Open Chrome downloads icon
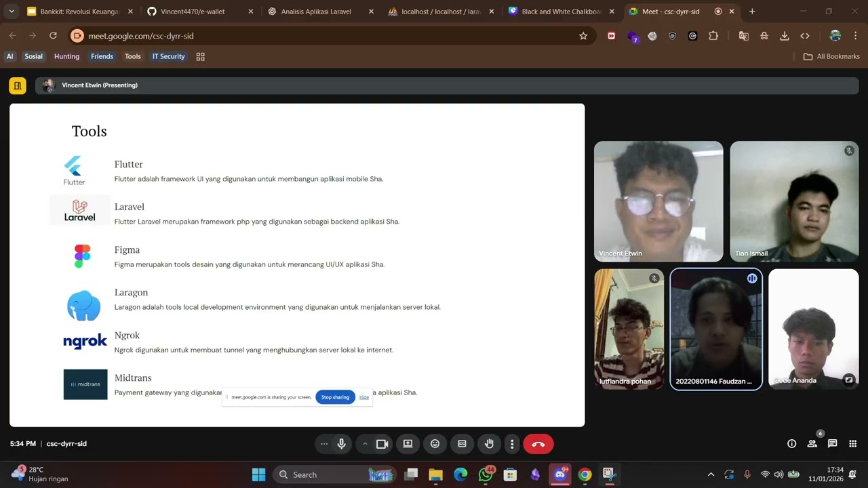The image size is (868, 488). click(785, 36)
